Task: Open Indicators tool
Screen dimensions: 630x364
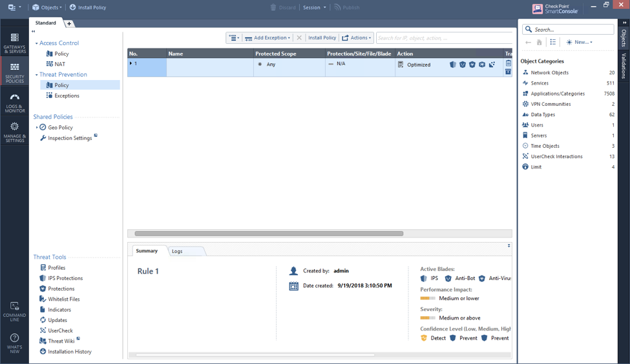Action: [x=56, y=309]
